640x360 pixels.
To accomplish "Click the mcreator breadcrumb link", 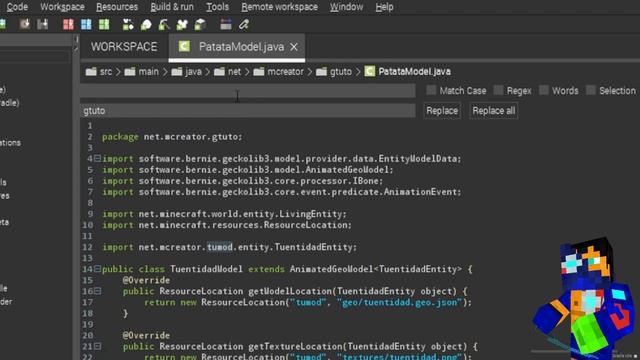I will [x=285, y=72].
